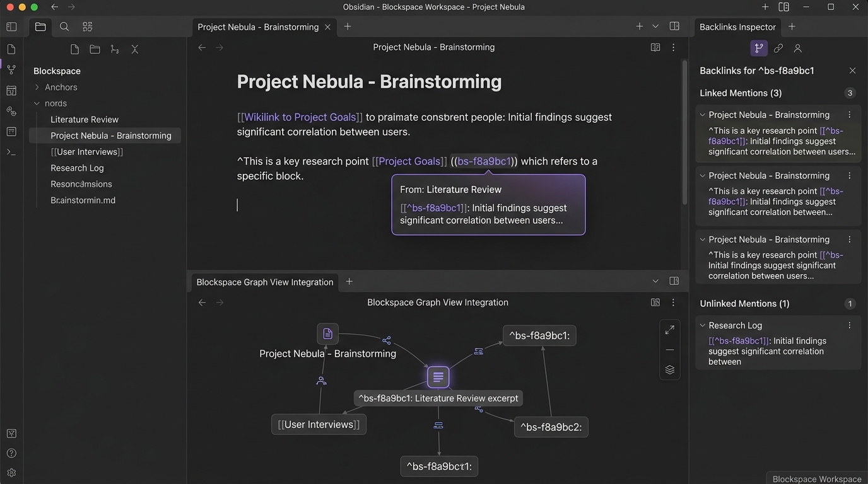
Task: Open the ((bs-f8a9bc1)) block reference
Action: pos(484,161)
